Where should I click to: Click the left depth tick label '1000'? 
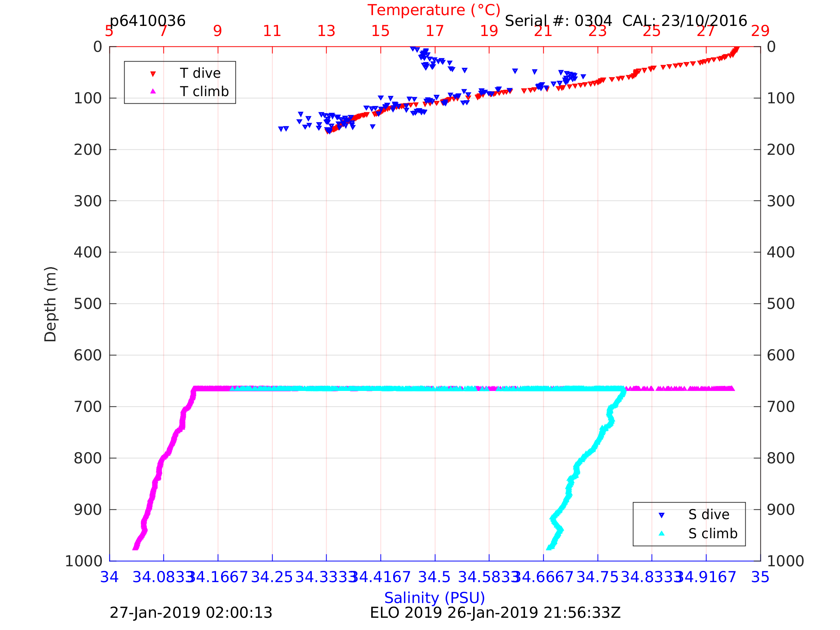[x=84, y=561]
